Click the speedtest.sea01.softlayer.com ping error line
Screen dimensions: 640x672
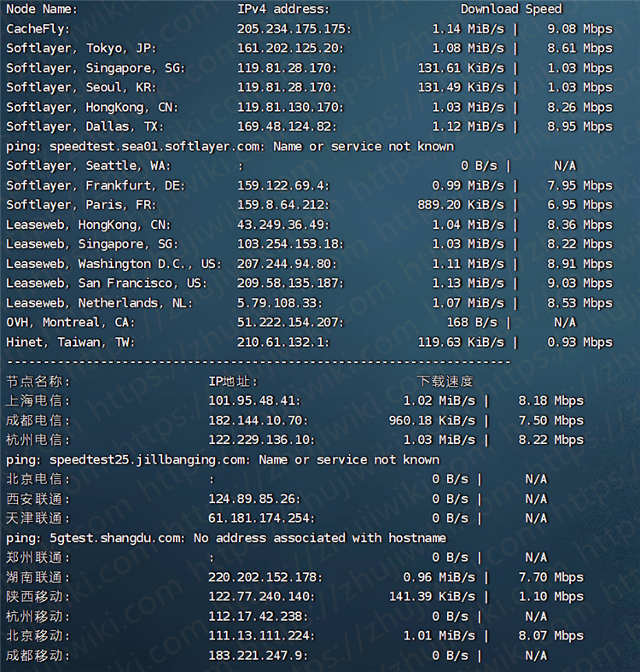pos(230,147)
